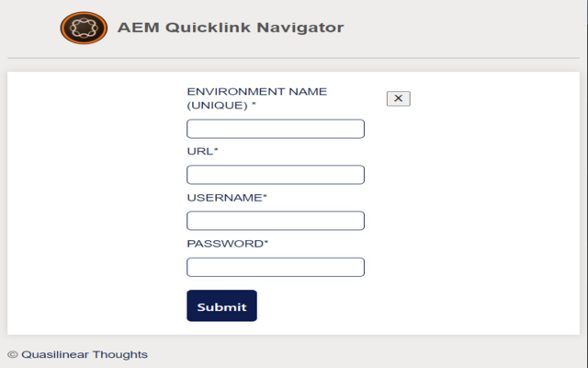The height and width of the screenshot is (368, 588).
Task: Click the asterisk beside the URL label
Action: [216, 150]
